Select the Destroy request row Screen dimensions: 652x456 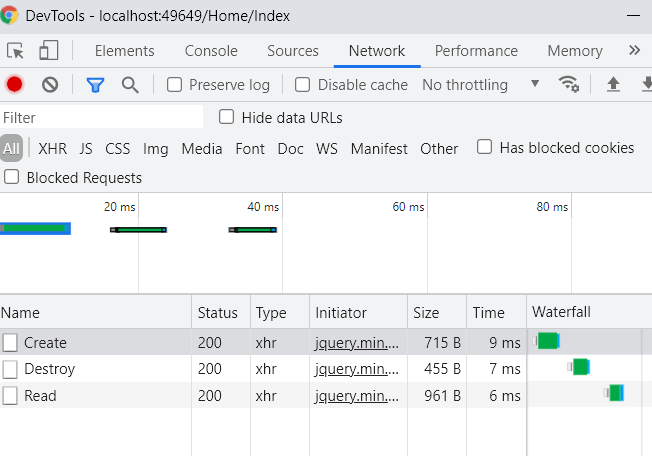click(49, 369)
